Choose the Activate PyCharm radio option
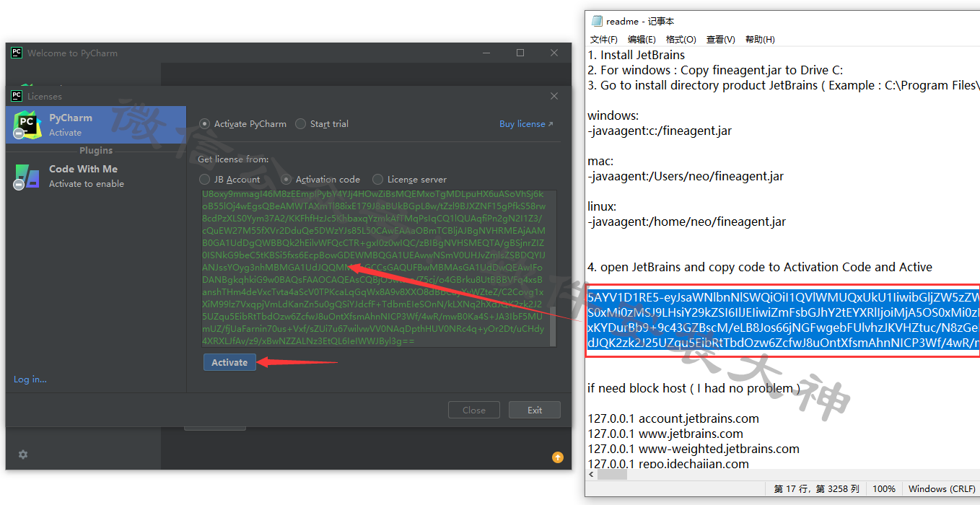The width and height of the screenshot is (980, 505). coord(243,124)
